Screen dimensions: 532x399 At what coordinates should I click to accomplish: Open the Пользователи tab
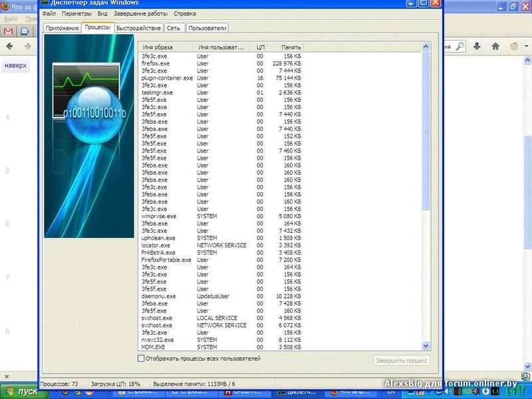tap(207, 28)
